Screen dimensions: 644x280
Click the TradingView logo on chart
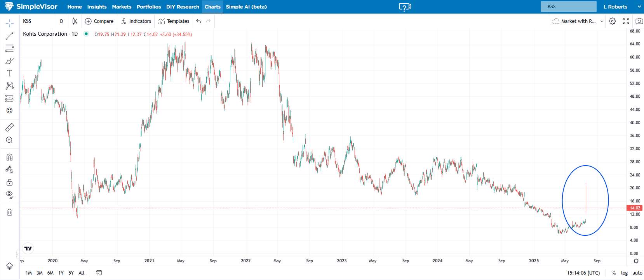click(28, 248)
